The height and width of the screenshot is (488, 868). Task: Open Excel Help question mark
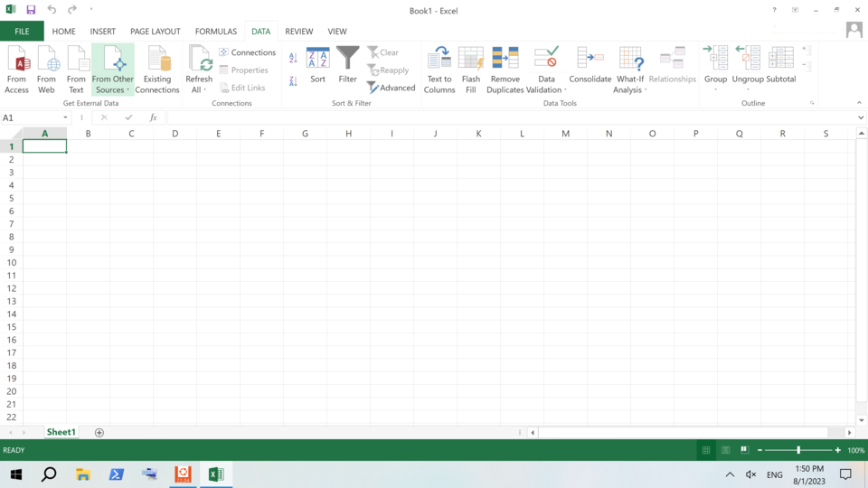(x=775, y=10)
